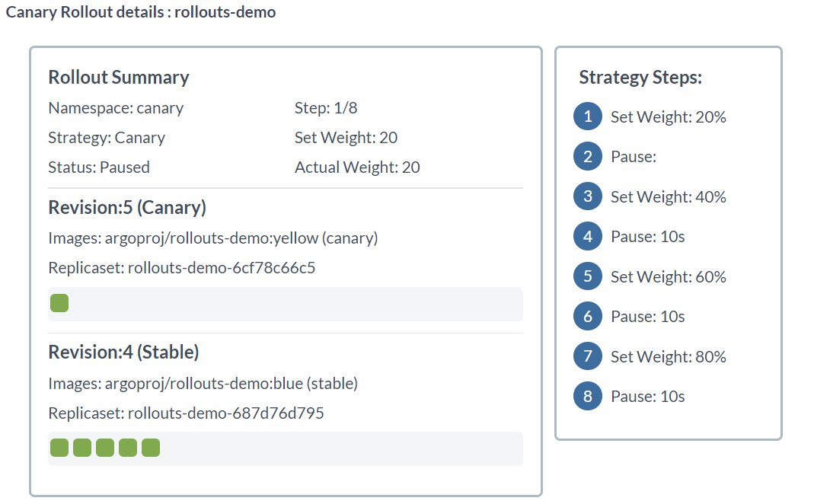Click the step 1 circle icon
Screen dimensions: 814x504
(587, 117)
